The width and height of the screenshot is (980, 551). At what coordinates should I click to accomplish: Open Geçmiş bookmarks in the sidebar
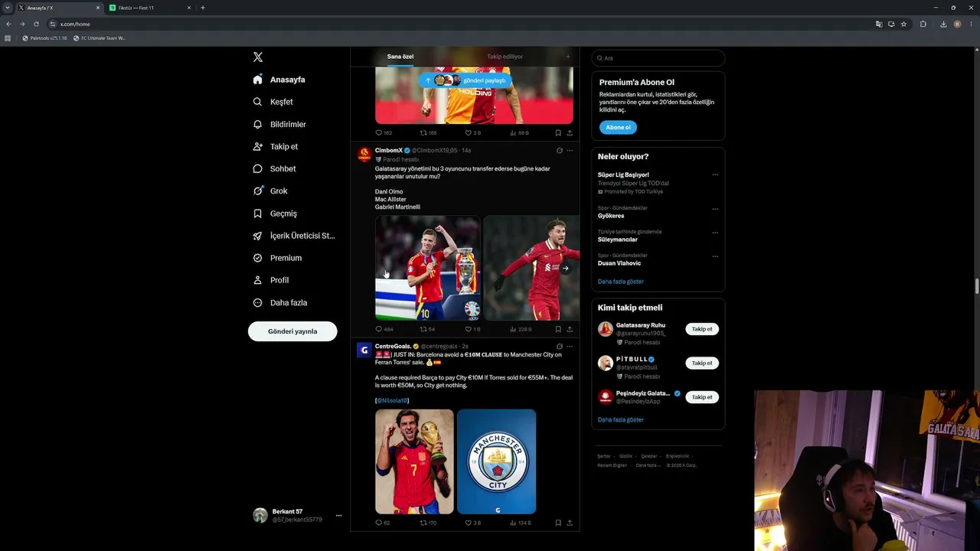[x=275, y=214]
